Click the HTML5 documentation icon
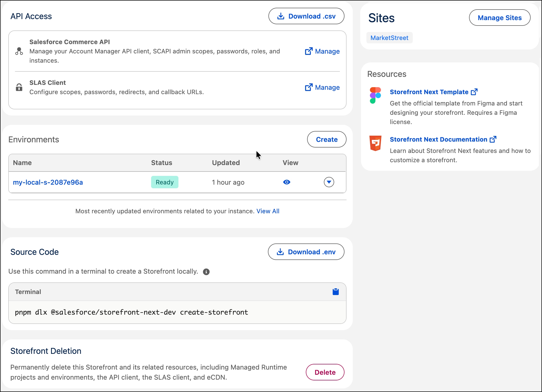 [375, 143]
